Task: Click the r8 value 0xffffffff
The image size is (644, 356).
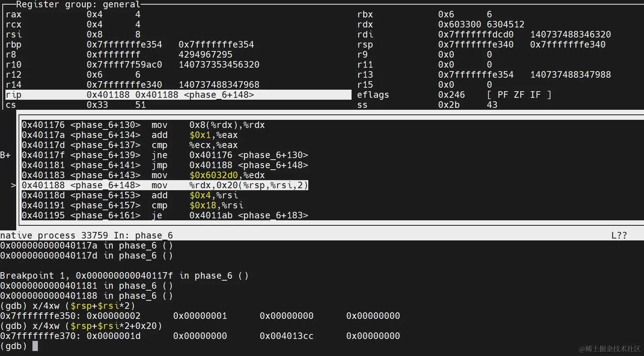Action: coord(113,55)
